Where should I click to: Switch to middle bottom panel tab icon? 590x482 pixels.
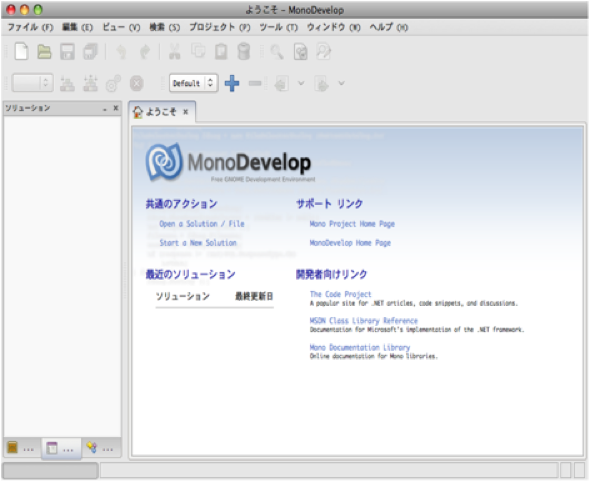click(61, 448)
